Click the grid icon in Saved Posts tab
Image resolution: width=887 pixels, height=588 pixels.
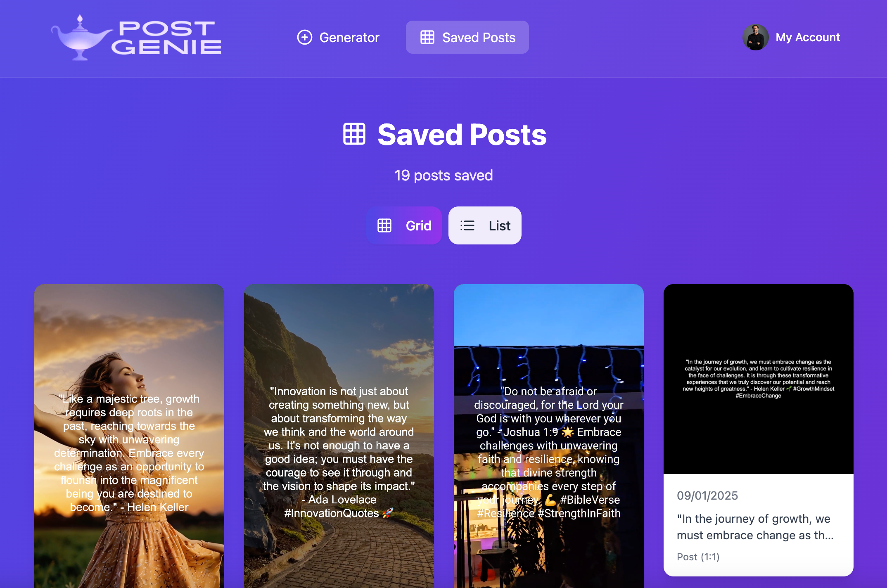point(427,37)
